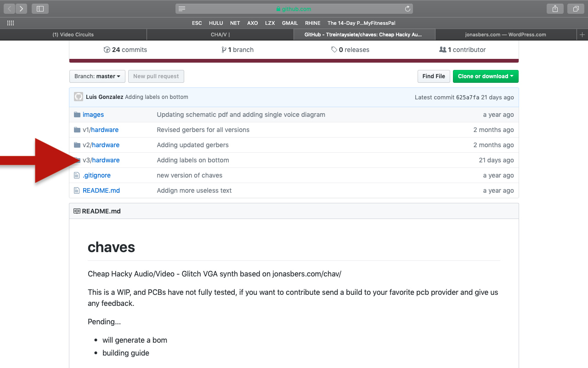This screenshot has height=368, width=588.
Task: Open the GMAIL bookmark
Action: point(290,23)
